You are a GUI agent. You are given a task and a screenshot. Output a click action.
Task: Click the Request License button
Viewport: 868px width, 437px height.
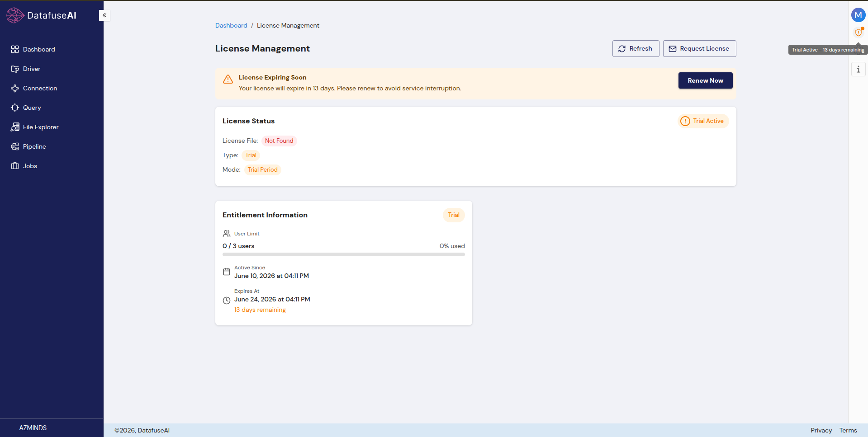699,48
